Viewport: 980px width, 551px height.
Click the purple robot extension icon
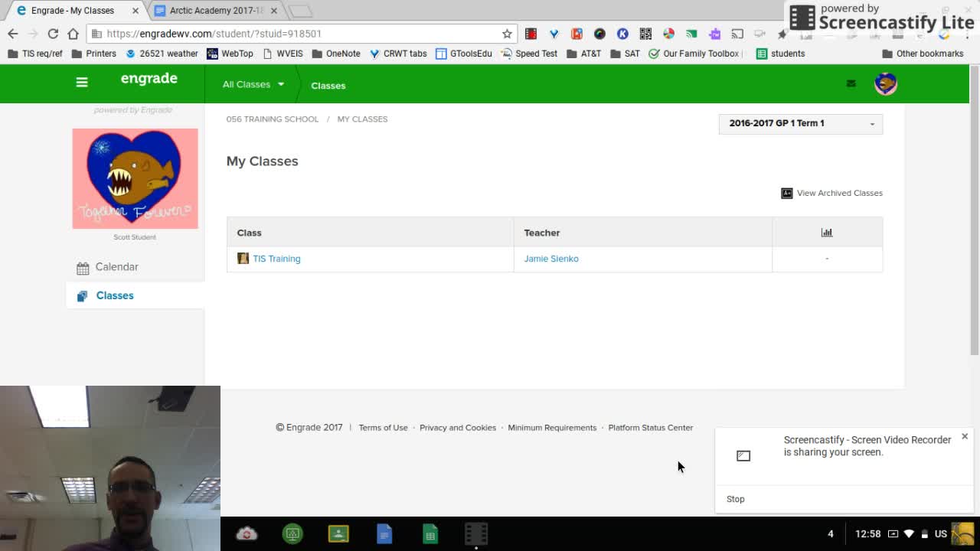(714, 34)
